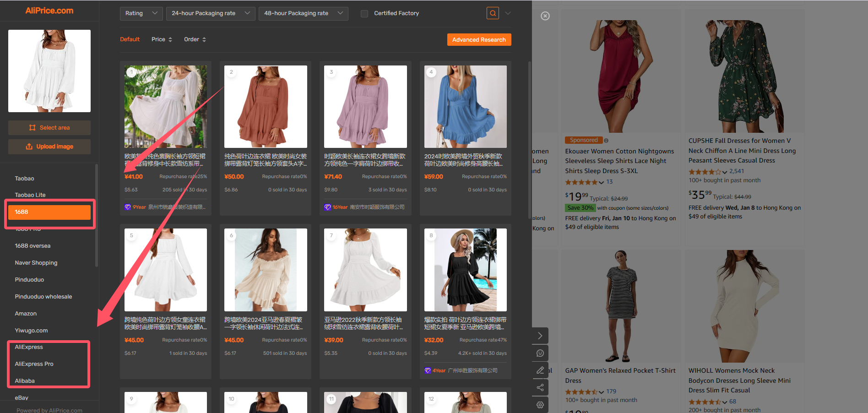Click the pencil edit icon
868x413 pixels.
540,370
